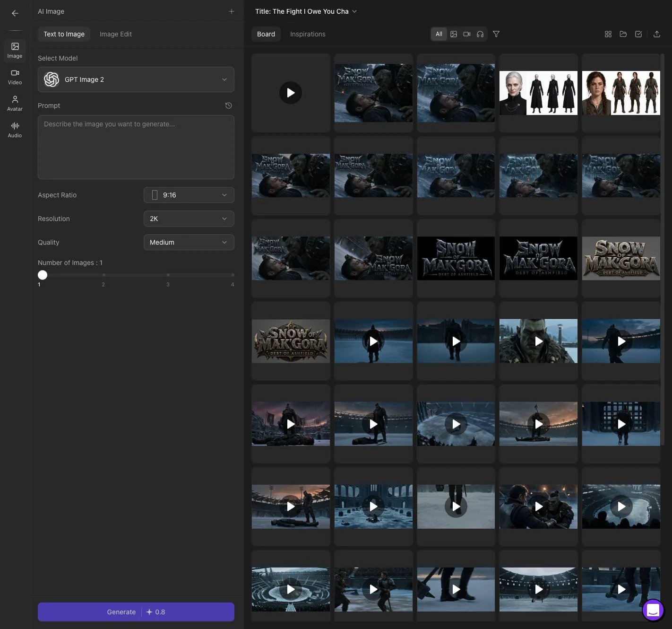Open the Audio section in the sidebar
672x629 pixels.
pyautogui.click(x=15, y=130)
